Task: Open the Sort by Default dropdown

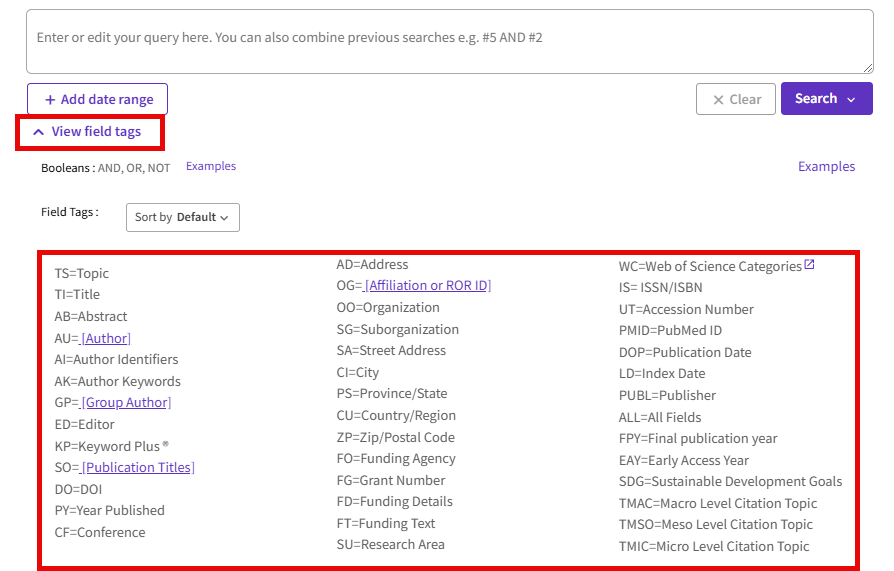Action: pos(182,217)
